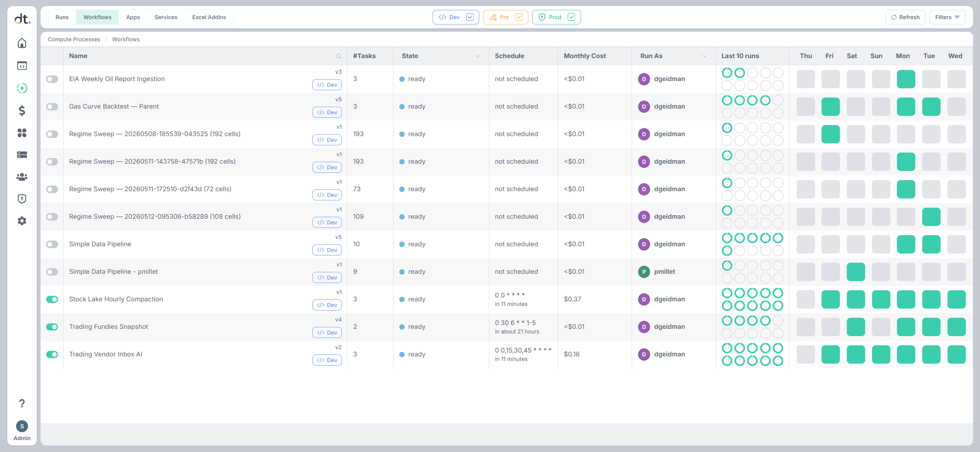Expand the State column filter dropdown
This screenshot has width=980, height=452.
coord(477,56)
